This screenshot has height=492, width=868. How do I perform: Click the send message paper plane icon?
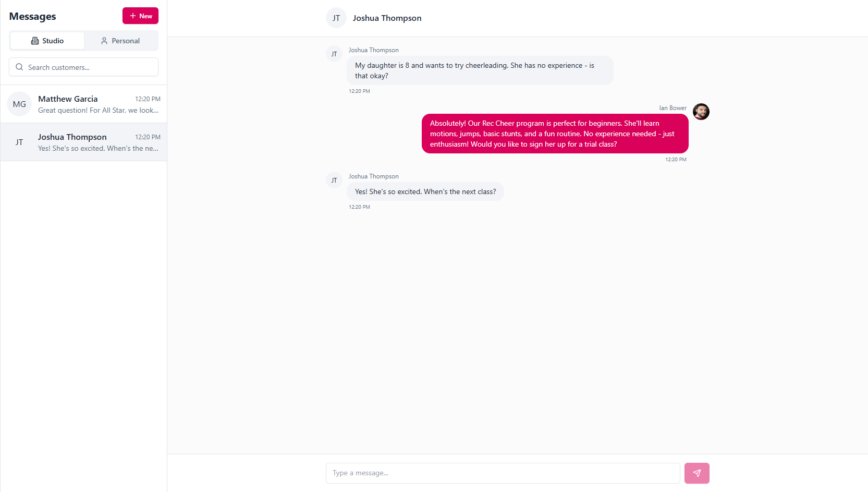tap(697, 473)
